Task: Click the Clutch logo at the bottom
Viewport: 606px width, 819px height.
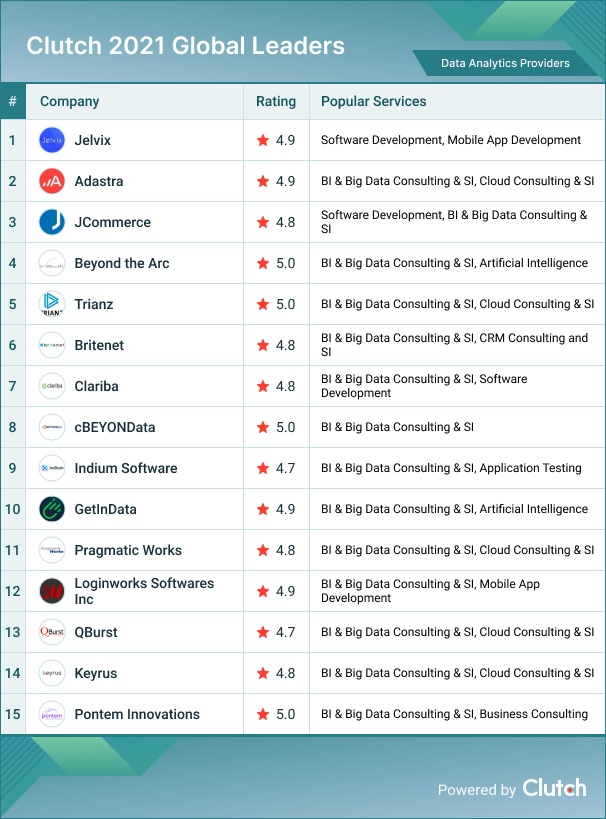Action: 554,788
